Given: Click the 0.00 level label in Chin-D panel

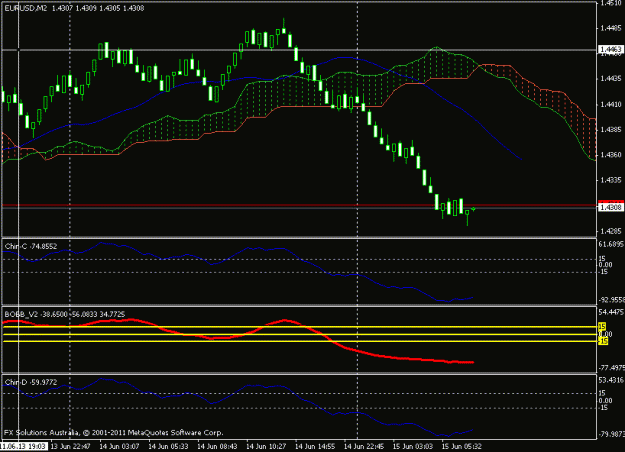Looking at the screenshot, I should pyautogui.click(x=605, y=401).
